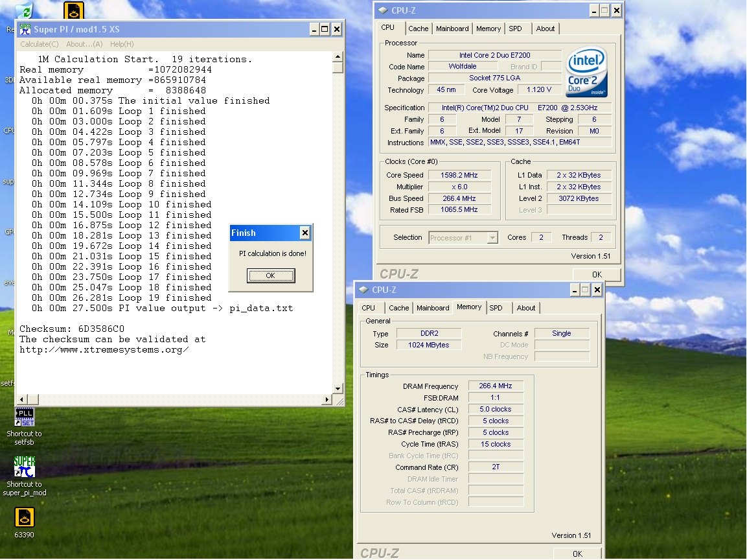Click the Super PI horizontal scrollbar left arrow

pyautogui.click(x=22, y=399)
